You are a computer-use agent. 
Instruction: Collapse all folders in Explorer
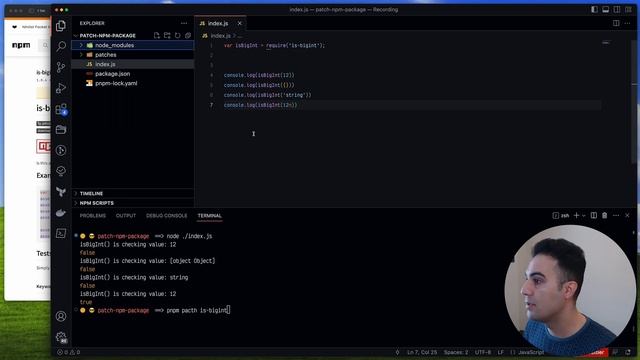pyautogui.click(x=188, y=36)
